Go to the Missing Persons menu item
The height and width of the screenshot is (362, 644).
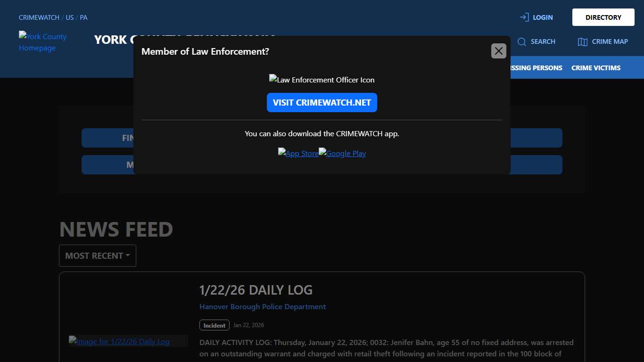(x=536, y=68)
